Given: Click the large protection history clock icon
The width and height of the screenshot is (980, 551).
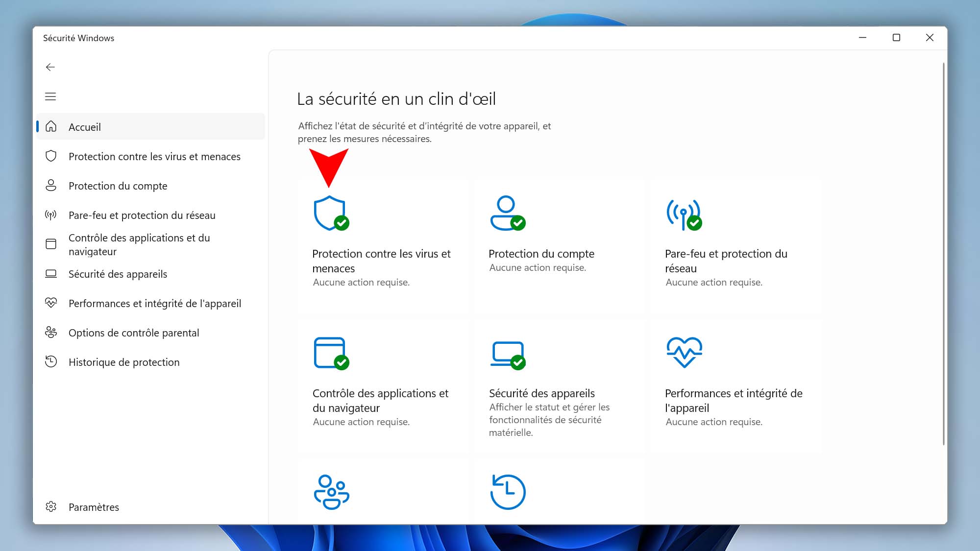Looking at the screenshot, I should tap(508, 492).
